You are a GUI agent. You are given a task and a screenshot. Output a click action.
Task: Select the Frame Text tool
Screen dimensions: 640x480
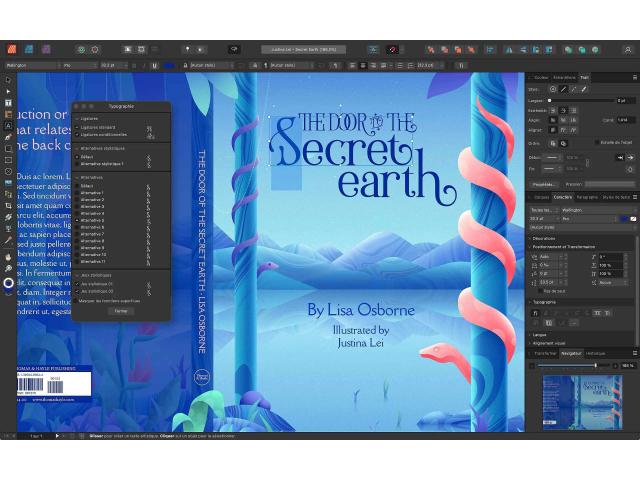8,103
